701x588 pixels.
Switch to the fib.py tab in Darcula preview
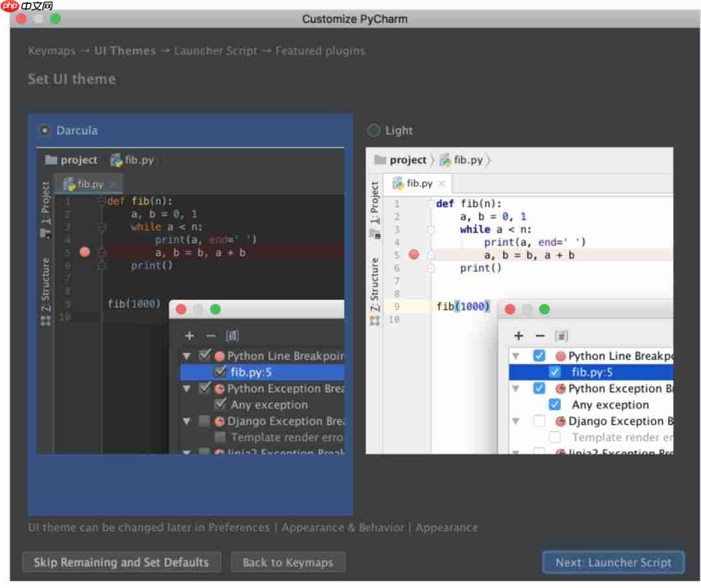89,184
